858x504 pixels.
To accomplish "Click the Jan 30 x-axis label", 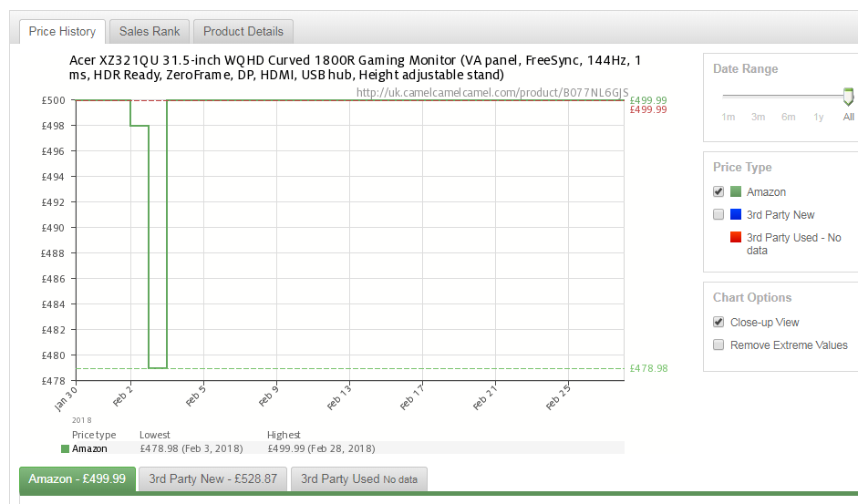I will pos(66,398).
